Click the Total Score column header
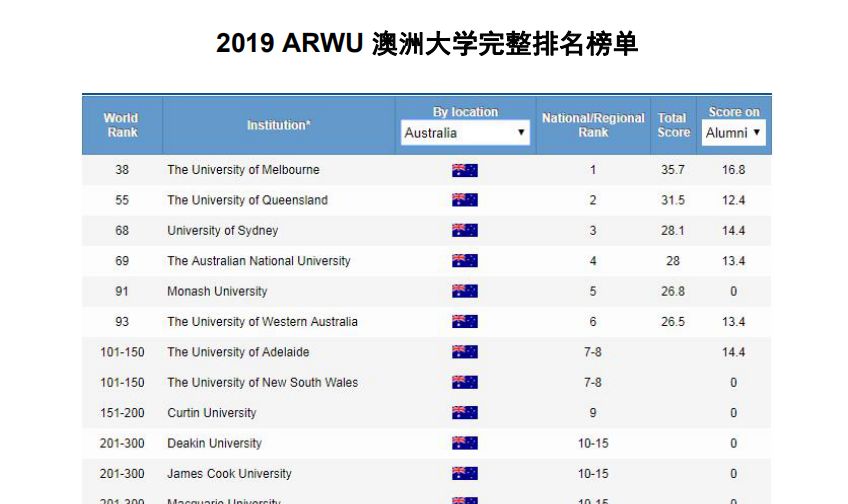848x504 pixels. point(673,125)
